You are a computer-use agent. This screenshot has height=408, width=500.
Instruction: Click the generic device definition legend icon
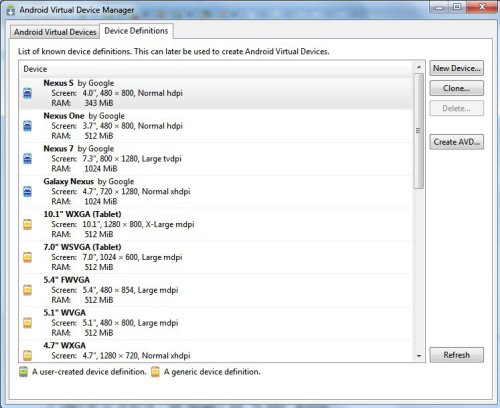(155, 372)
